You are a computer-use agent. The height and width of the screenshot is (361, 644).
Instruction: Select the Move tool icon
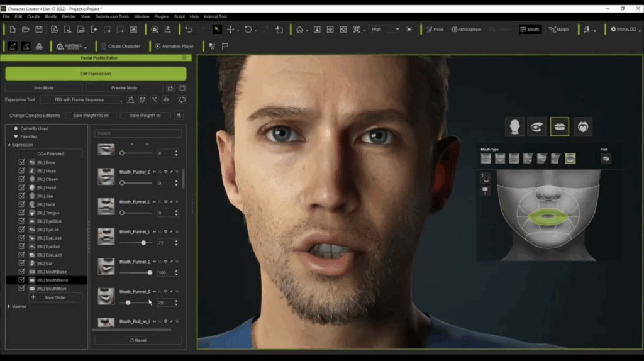230,30
